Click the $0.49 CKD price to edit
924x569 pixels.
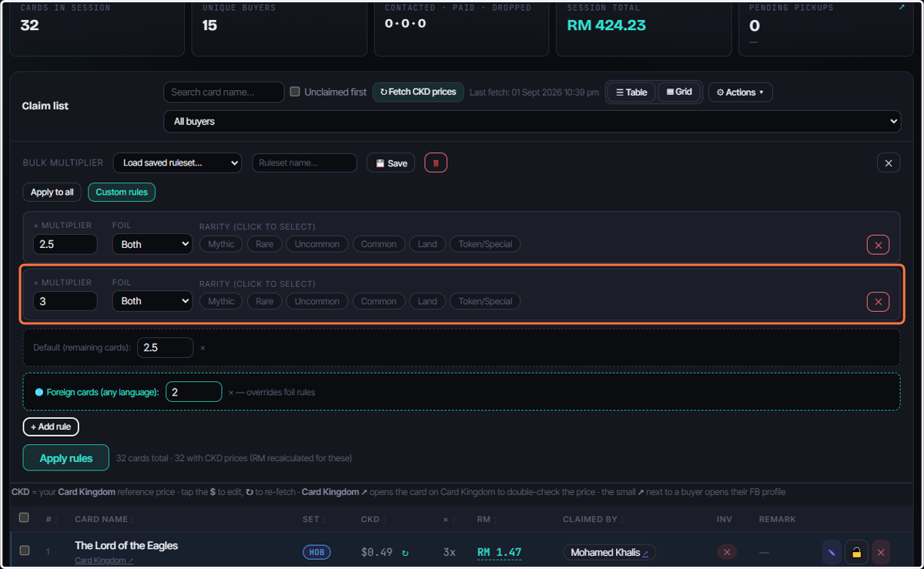tap(377, 552)
